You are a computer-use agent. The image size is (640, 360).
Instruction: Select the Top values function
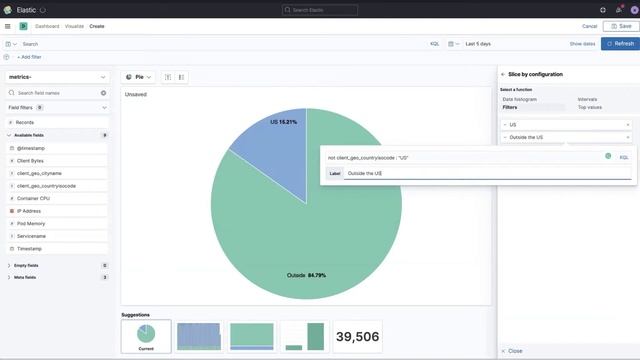(x=590, y=107)
